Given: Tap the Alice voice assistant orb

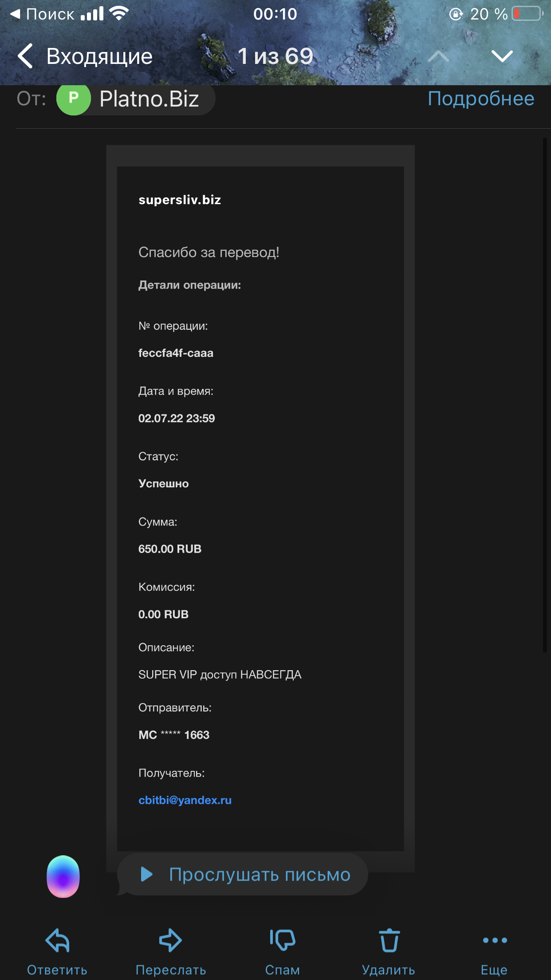Looking at the screenshot, I should (x=63, y=877).
